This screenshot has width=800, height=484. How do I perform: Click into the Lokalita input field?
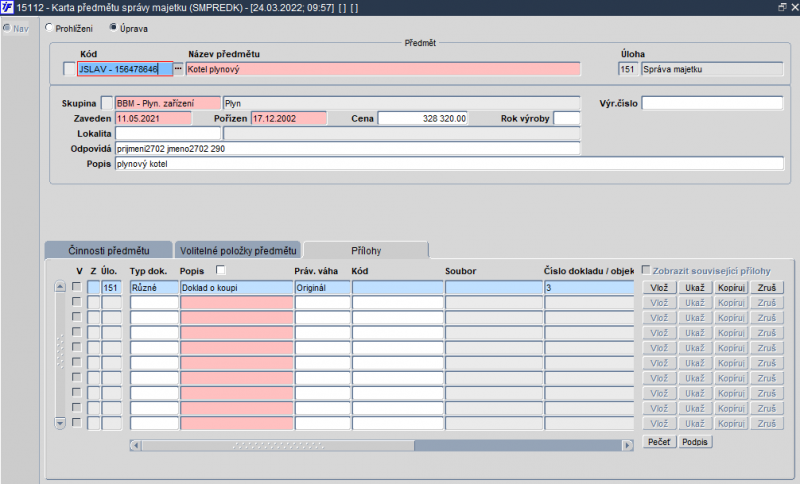(167, 133)
